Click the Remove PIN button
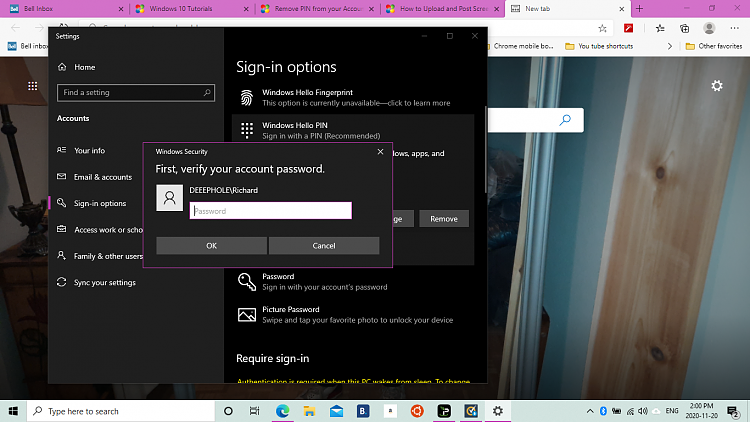This screenshot has width=750, height=422. tap(444, 219)
